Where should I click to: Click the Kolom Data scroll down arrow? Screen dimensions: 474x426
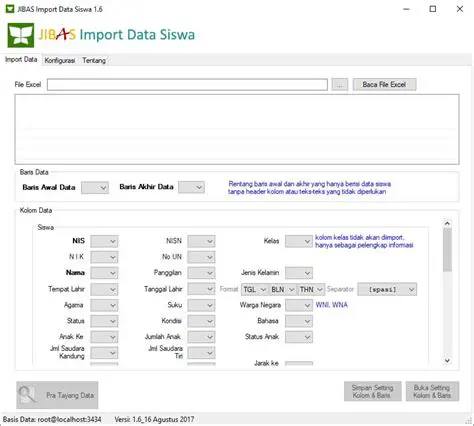(x=447, y=361)
